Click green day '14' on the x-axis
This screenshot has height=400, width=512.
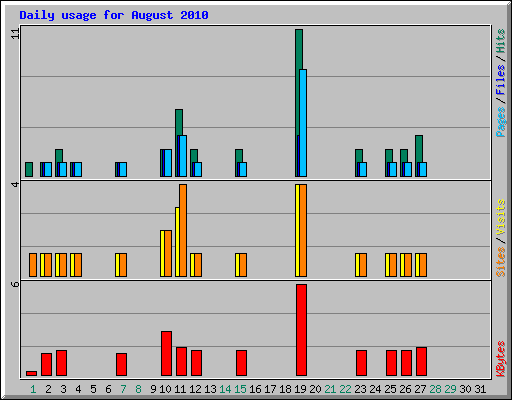pos(225,389)
